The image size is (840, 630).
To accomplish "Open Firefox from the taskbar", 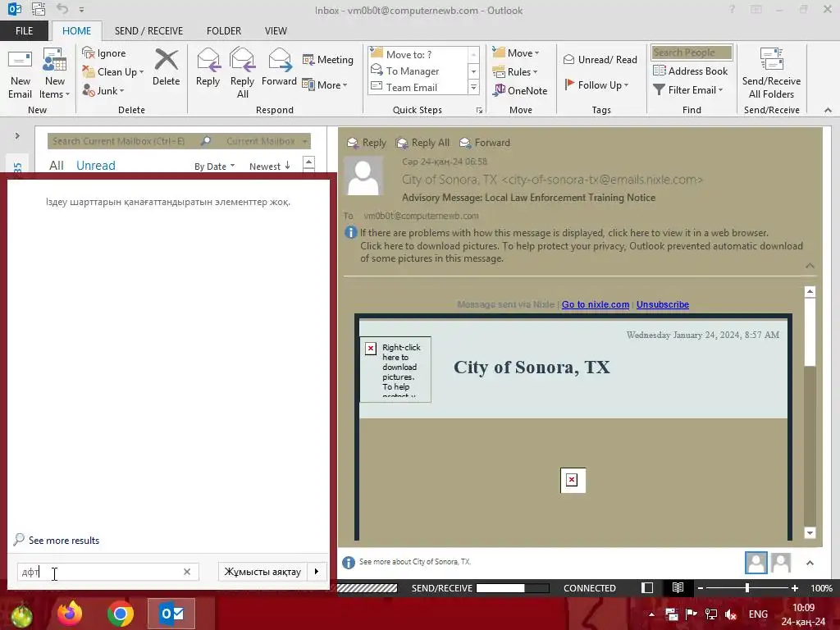I will [71, 614].
